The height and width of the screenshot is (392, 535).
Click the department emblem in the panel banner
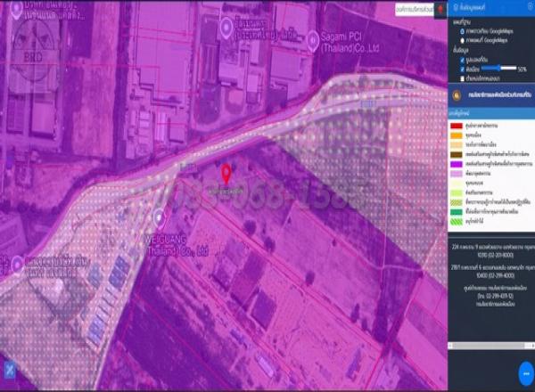click(x=457, y=93)
